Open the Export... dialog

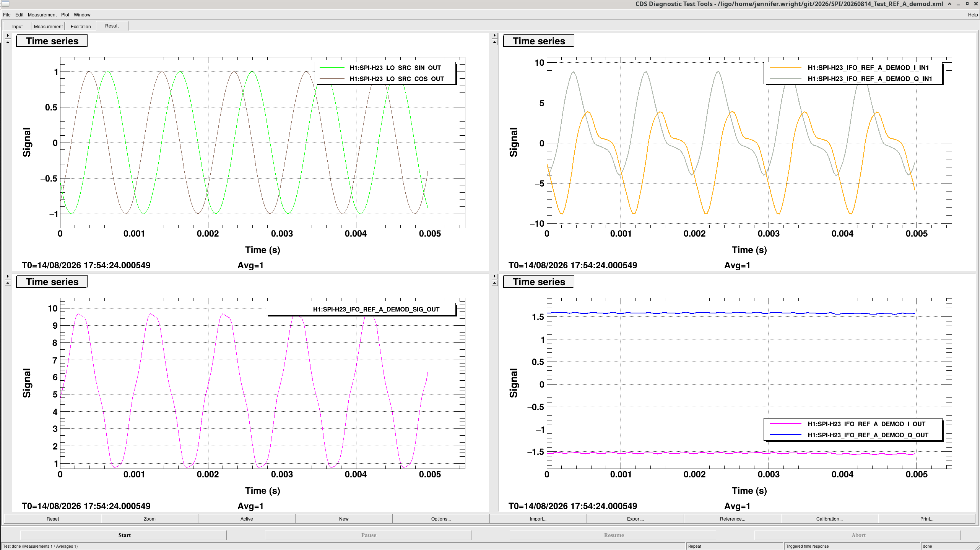tap(635, 519)
